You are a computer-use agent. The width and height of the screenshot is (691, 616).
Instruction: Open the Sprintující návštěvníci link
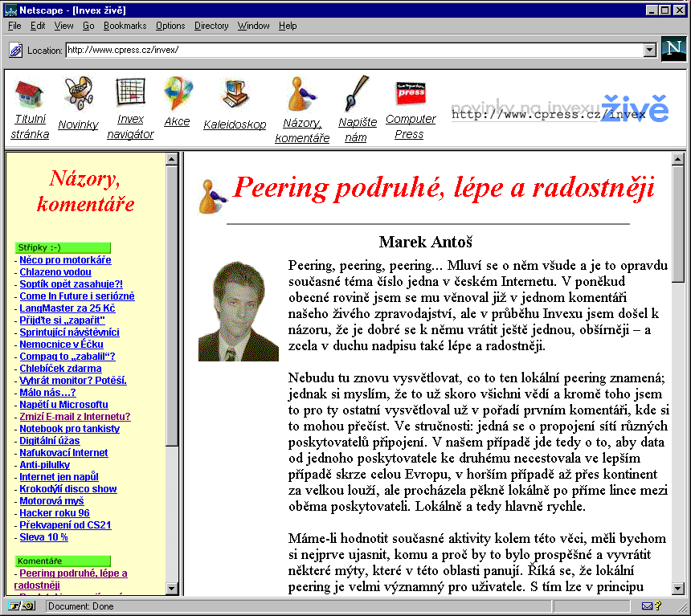coord(69,332)
